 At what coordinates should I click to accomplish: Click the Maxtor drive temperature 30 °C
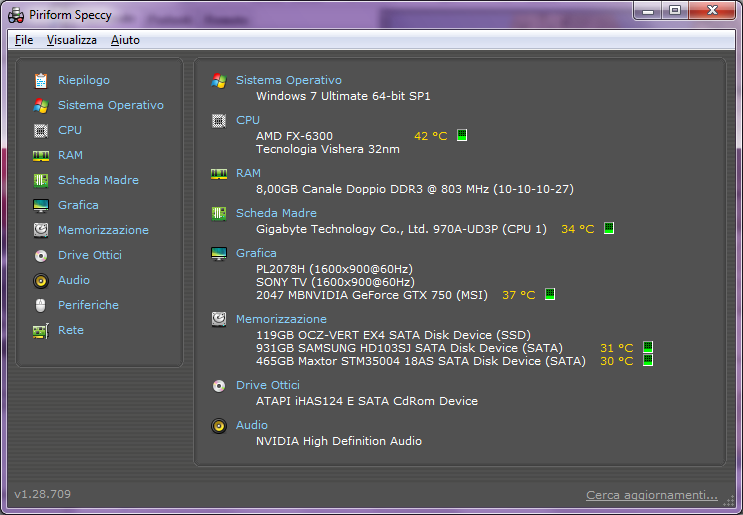click(616, 361)
